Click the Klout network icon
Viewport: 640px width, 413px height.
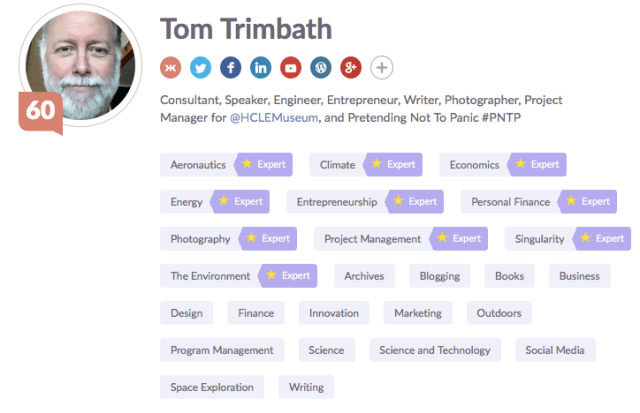[x=171, y=68]
